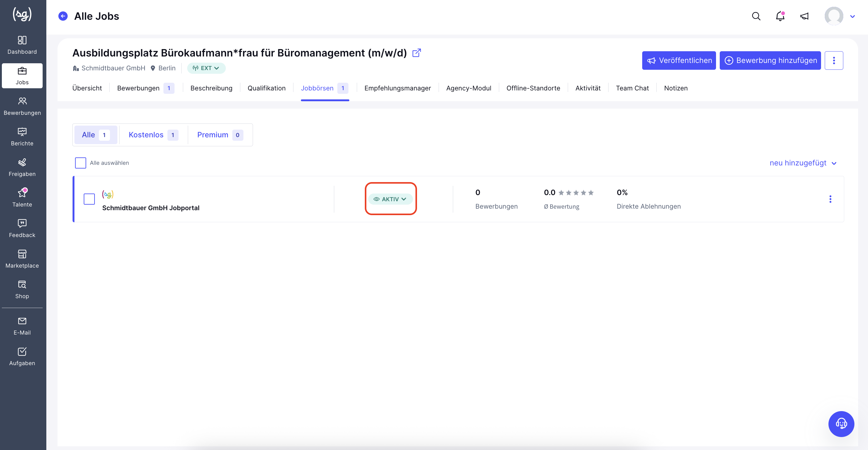Open the neu hinzugefügt sort dropdown
Screen dimensions: 868x450
coord(803,163)
